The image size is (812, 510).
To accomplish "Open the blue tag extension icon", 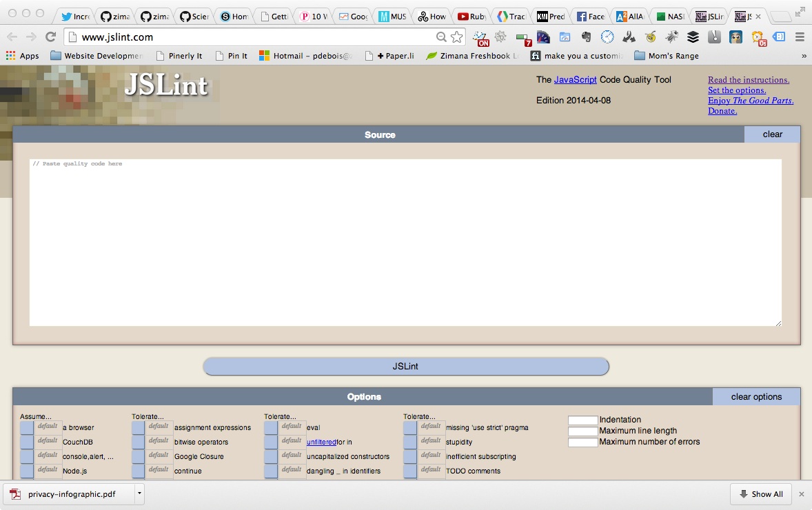I will [x=779, y=37].
